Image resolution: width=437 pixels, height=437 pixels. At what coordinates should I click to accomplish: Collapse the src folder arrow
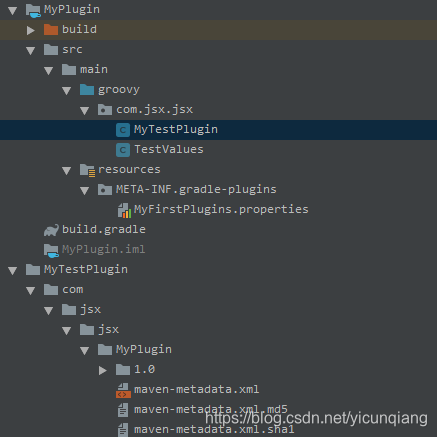(x=31, y=50)
